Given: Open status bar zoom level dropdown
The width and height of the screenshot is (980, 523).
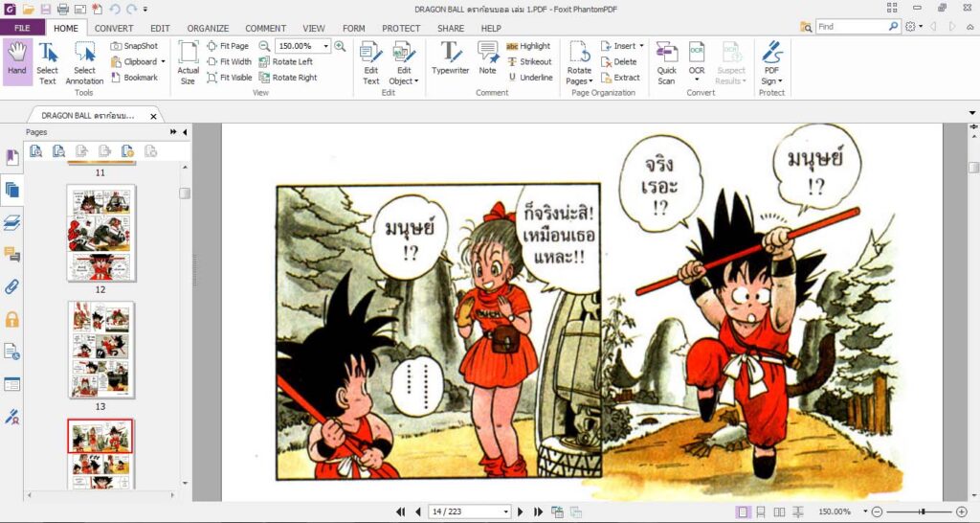Looking at the screenshot, I should pos(865,512).
